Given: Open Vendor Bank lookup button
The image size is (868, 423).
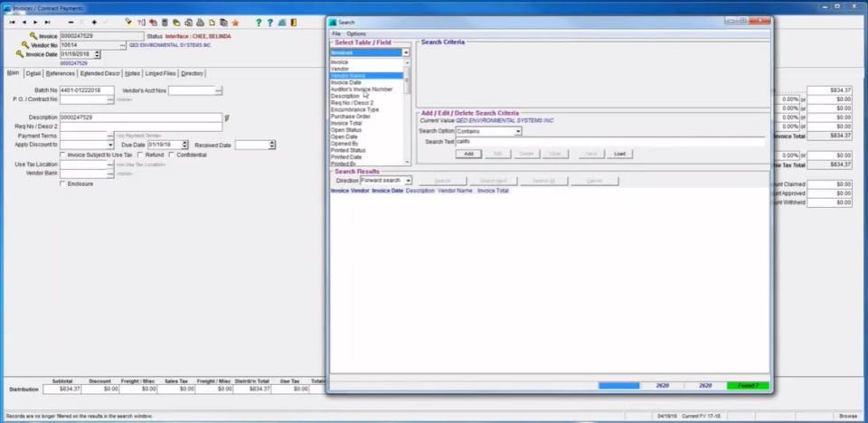Looking at the screenshot, I should 110,174.
